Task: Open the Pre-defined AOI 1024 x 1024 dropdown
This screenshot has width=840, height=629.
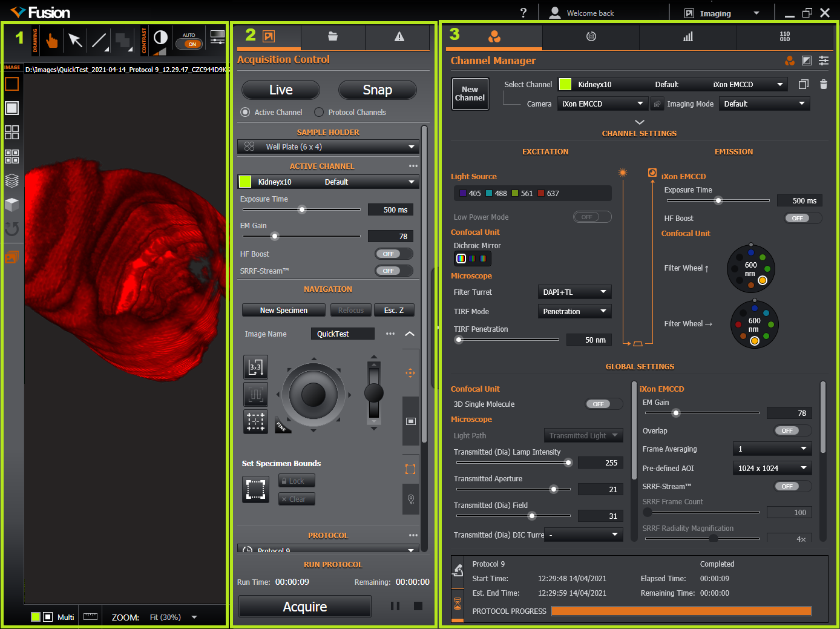Action: coord(772,469)
